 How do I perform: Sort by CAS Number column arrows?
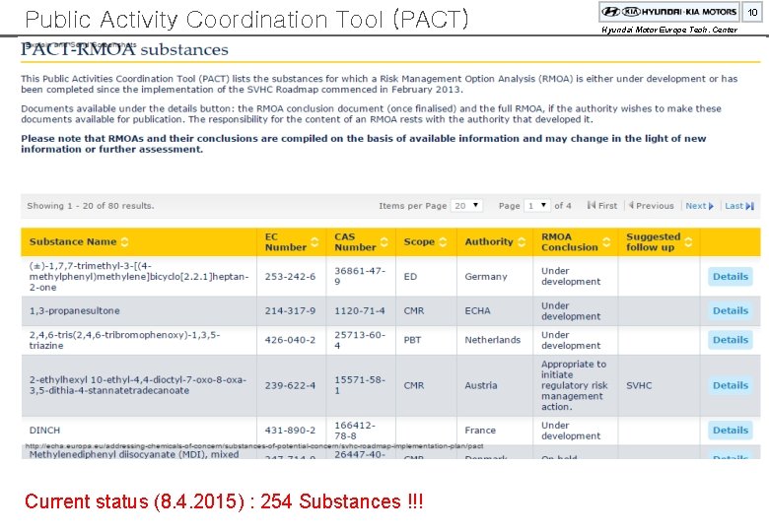coord(384,242)
